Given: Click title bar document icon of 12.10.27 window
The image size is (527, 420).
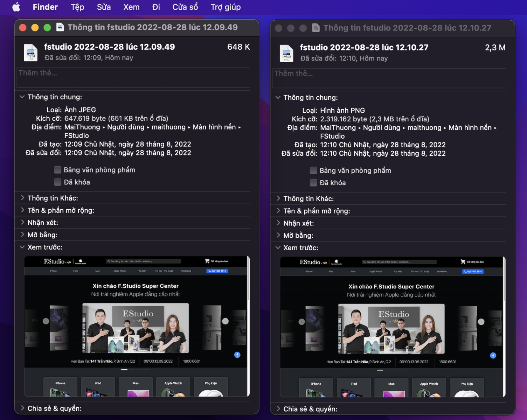Looking at the screenshot, I should [316, 28].
